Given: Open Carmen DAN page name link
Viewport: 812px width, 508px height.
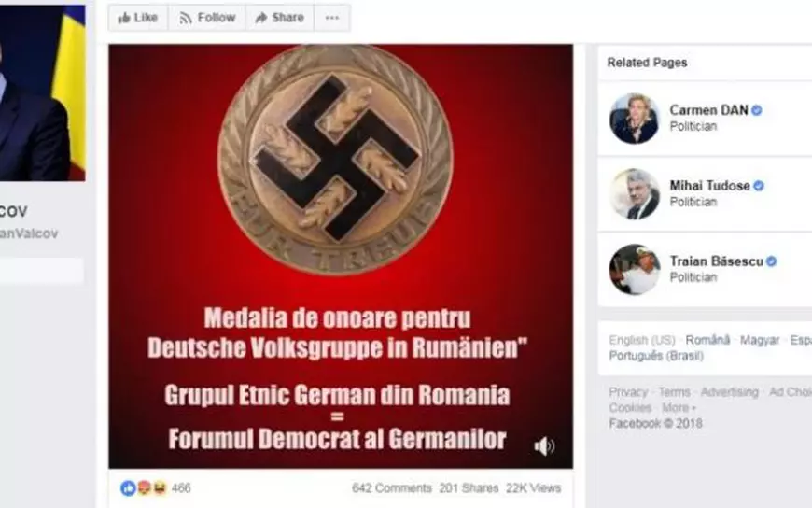Looking at the screenshot, I should coord(708,110).
